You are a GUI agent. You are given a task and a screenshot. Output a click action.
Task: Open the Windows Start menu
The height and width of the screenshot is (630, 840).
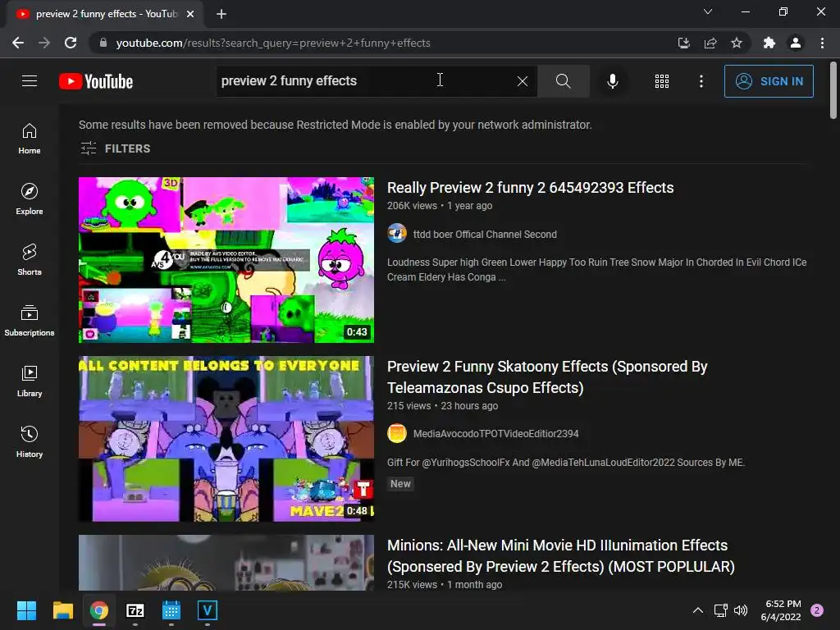26,610
